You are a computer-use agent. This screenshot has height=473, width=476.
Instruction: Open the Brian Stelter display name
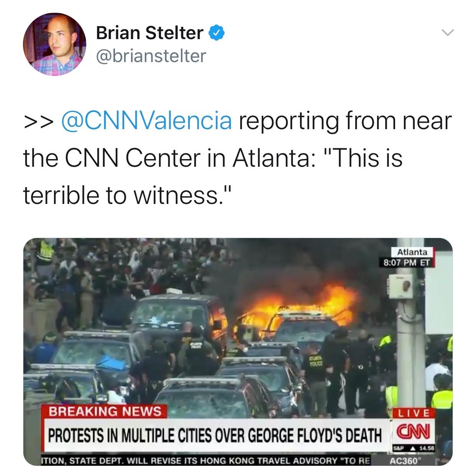[x=149, y=33]
